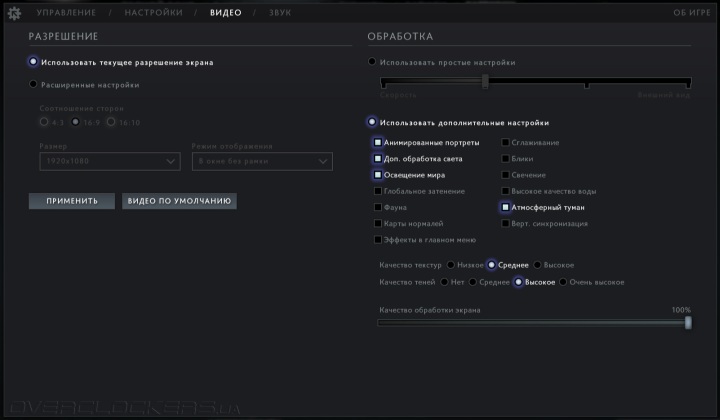Viewport: 720px width, 420px height.
Task: Select Расширенные настройки radio option
Action: (34, 85)
